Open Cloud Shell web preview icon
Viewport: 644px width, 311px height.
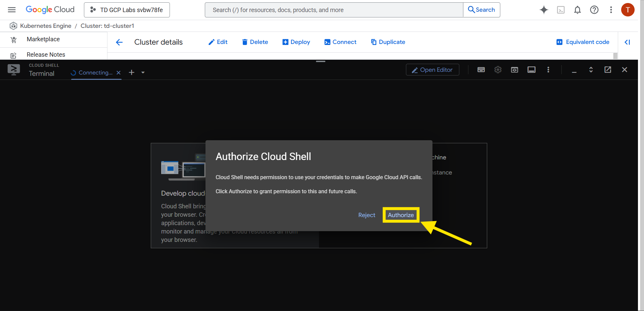point(514,70)
